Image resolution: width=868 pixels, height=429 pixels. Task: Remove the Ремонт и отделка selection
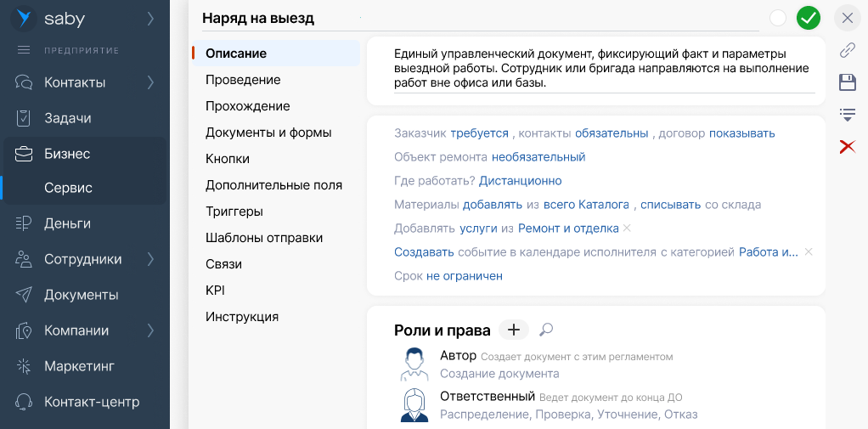click(x=627, y=229)
